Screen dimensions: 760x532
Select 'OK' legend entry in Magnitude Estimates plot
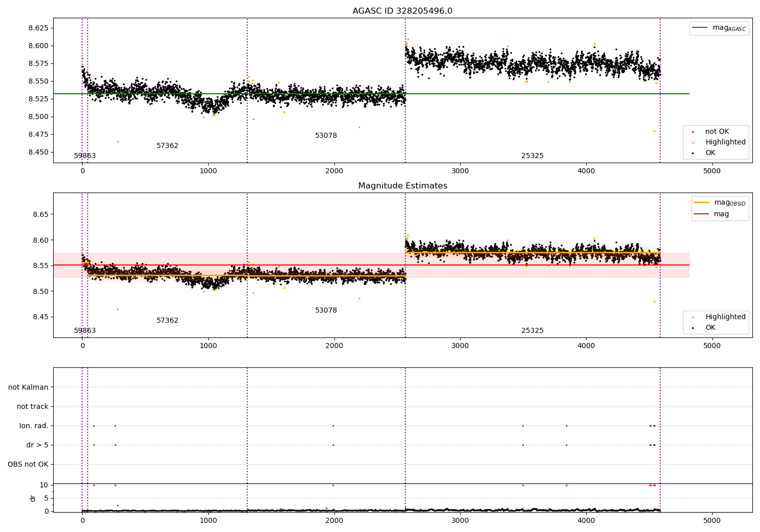coord(710,328)
